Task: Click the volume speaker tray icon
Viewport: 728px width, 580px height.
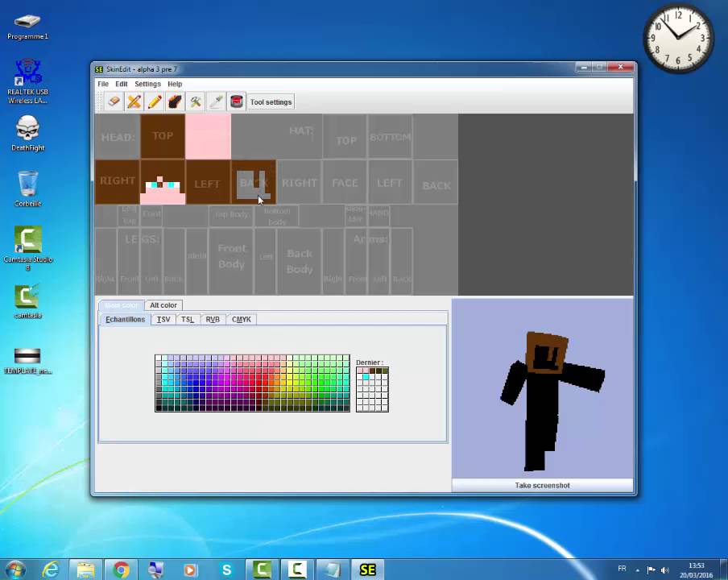Action: click(665, 570)
